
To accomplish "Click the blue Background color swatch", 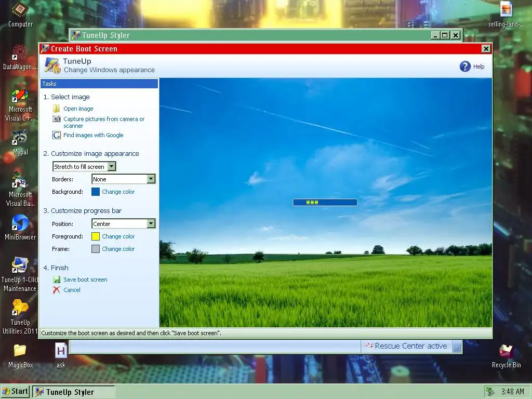I will coord(96,192).
